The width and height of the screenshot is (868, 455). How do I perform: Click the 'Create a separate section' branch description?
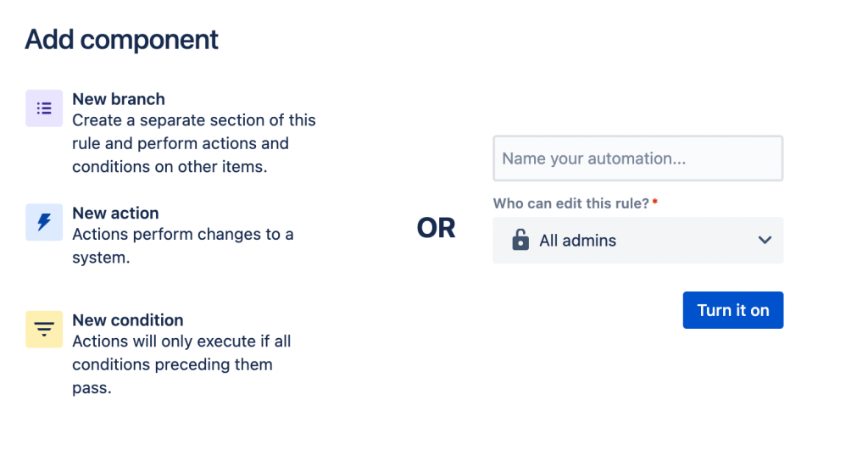coord(194,120)
